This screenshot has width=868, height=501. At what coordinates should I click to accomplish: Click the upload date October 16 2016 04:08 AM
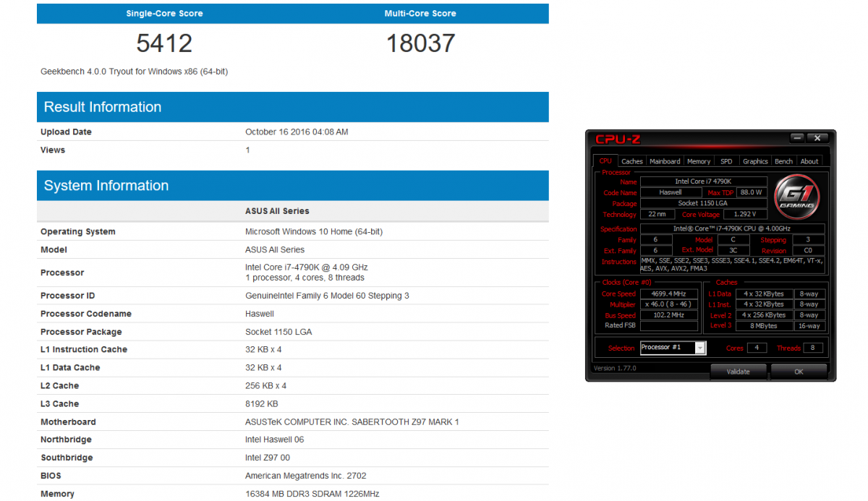(297, 132)
